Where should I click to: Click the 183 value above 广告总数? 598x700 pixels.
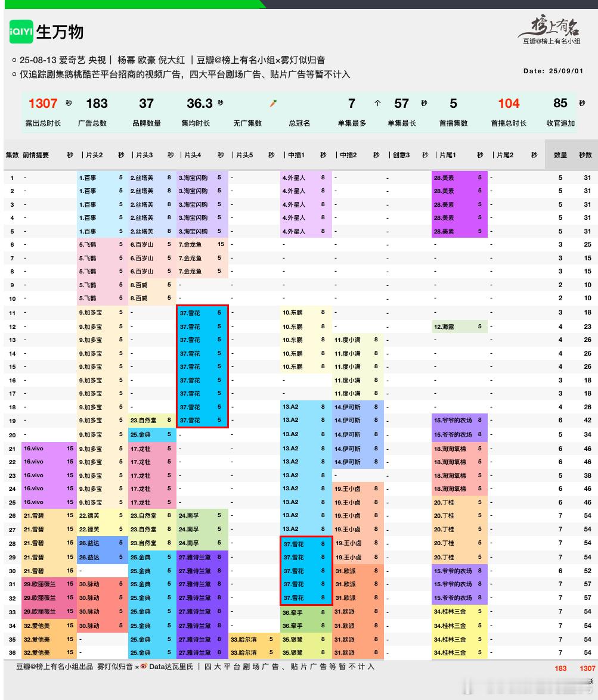point(97,104)
